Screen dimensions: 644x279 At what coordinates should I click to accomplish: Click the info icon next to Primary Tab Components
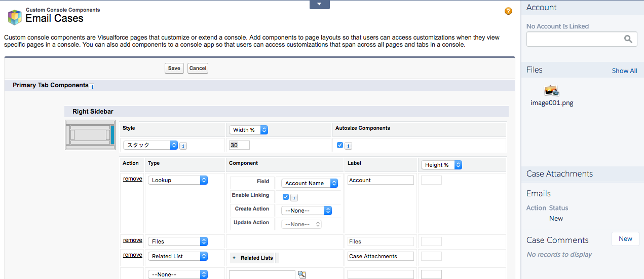pos(92,87)
